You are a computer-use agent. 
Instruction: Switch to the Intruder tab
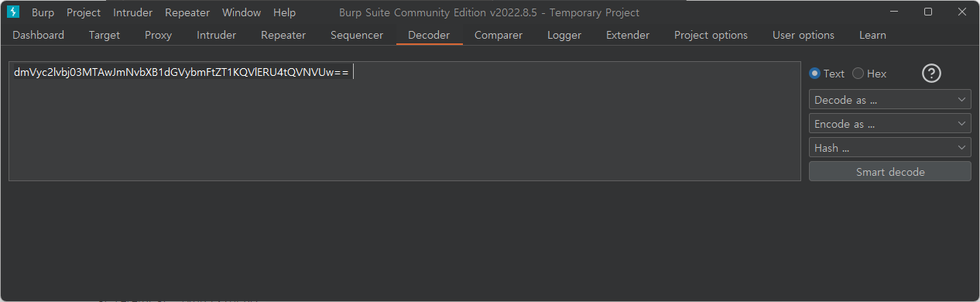pyautogui.click(x=217, y=35)
